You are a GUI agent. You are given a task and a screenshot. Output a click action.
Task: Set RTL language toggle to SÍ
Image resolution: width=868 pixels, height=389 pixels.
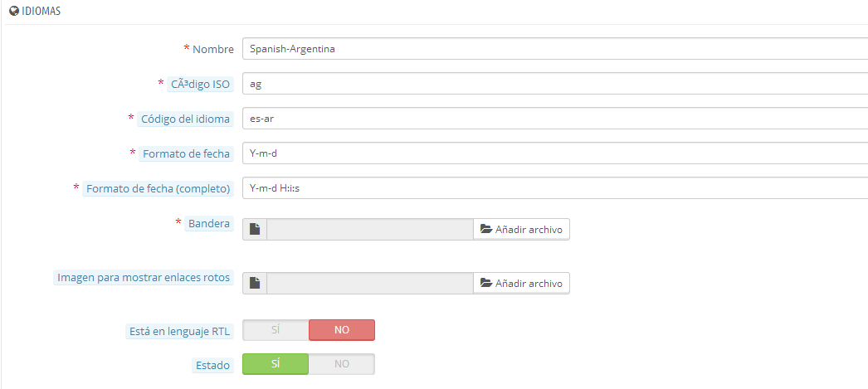point(276,330)
